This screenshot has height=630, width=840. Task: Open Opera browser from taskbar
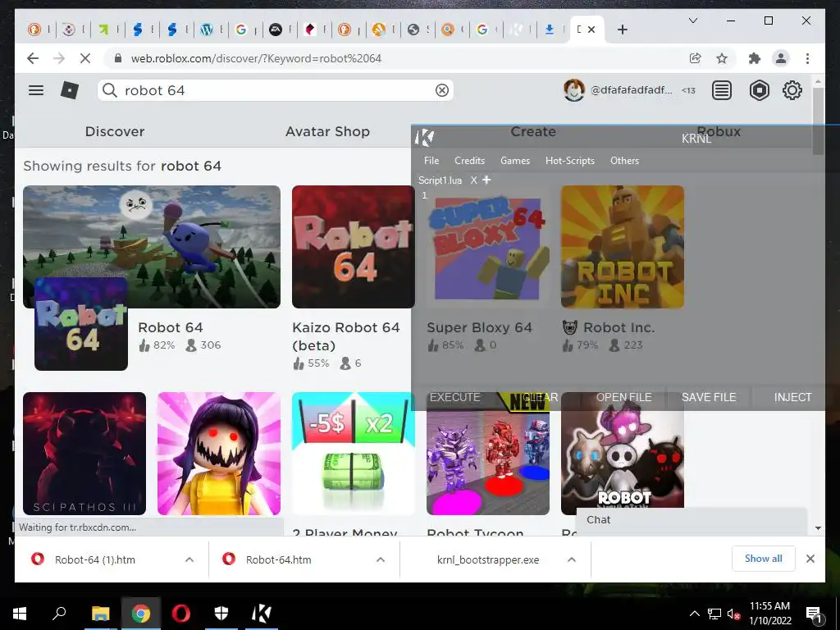(x=181, y=614)
